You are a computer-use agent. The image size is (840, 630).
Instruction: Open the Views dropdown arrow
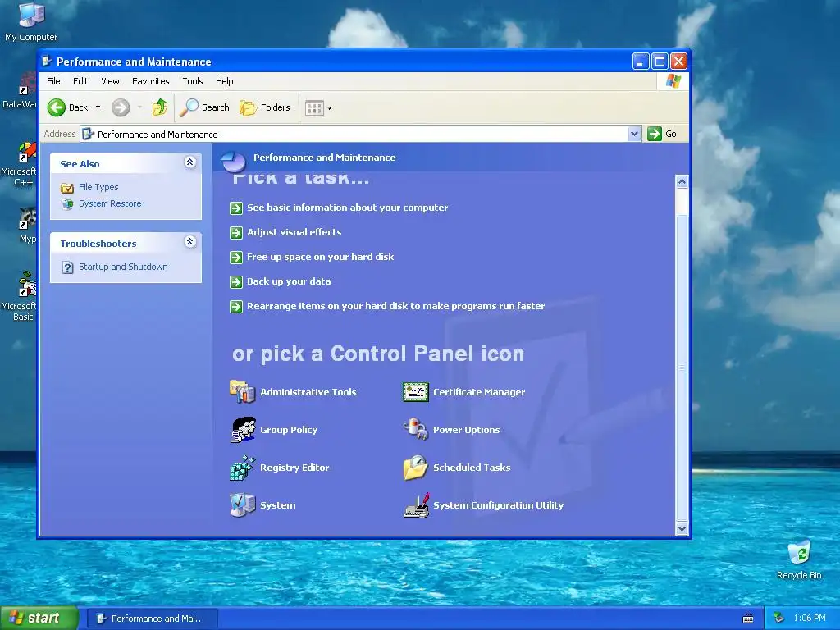point(330,108)
